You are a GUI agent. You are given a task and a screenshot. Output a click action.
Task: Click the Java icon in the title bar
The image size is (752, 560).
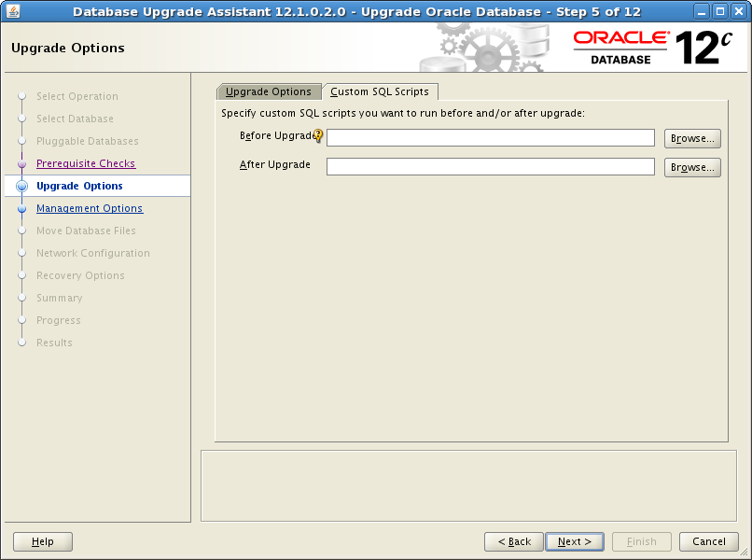[x=13, y=11]
